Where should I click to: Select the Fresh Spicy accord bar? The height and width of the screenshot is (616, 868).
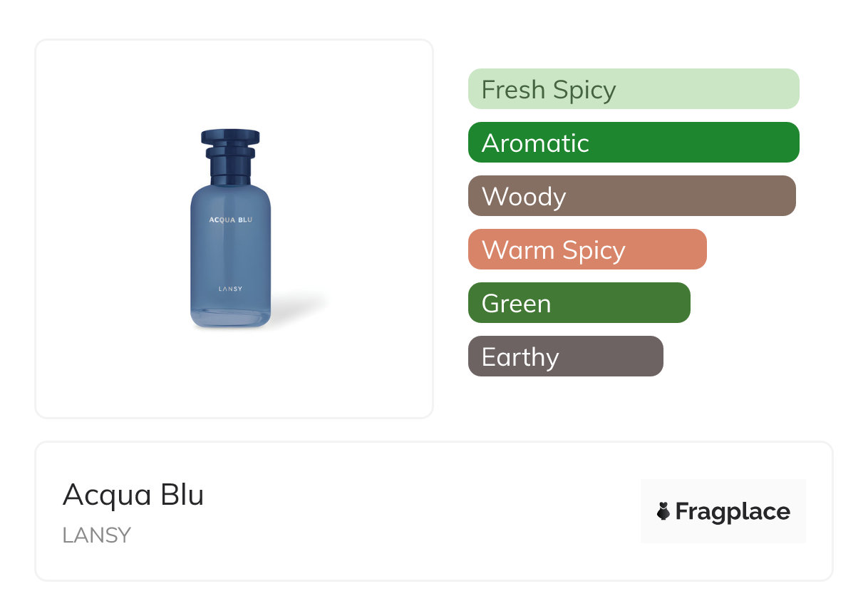pyautogui.click(x=633, y=89)
